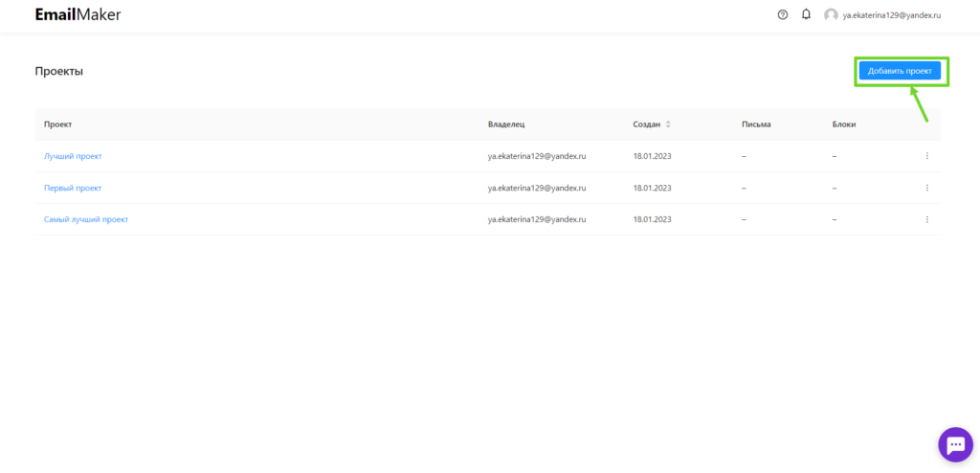Click the EmailMaker logo
This screenshot has height=473, width=980.
click(78, 14)
